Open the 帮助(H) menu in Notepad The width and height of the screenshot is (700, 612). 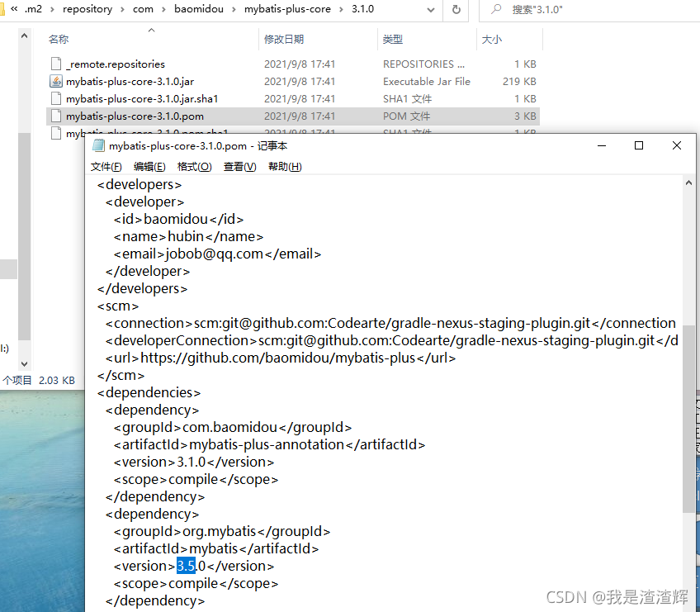[x=285, y=167]
